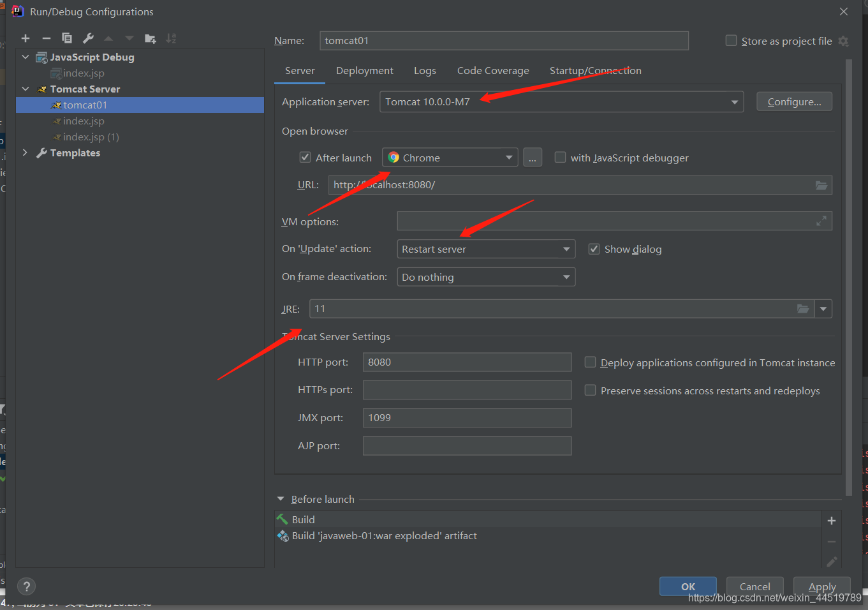Collapse JavaScript Debug tree node
Screen dimensions: 868x610
tap(26, 57)
